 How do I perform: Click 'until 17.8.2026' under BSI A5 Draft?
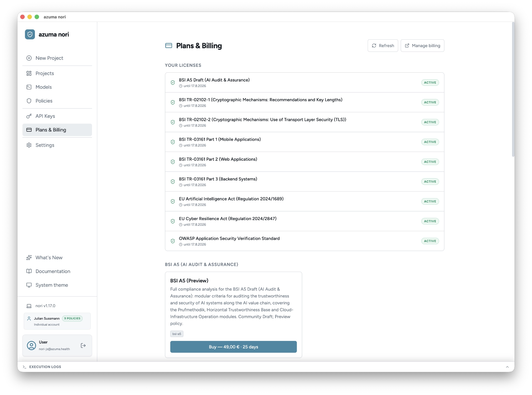coord(195,86)
